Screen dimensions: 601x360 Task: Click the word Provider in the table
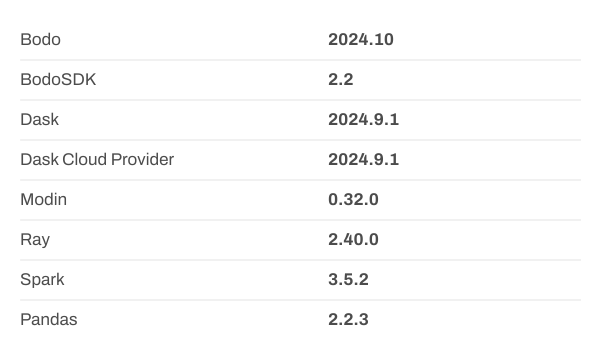143,159
